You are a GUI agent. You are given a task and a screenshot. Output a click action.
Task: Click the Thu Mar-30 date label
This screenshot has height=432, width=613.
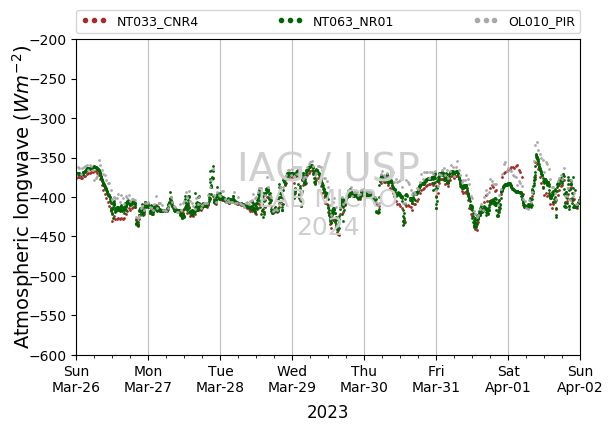click(x=364, y=379)
